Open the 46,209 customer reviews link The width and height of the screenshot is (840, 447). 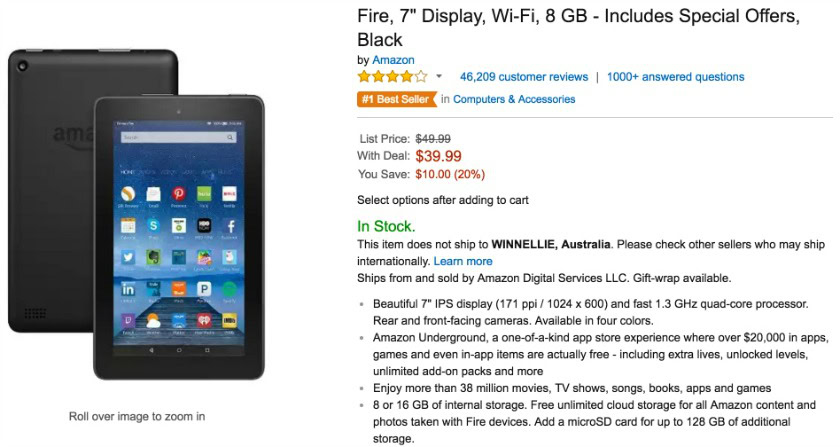(523, 77)
